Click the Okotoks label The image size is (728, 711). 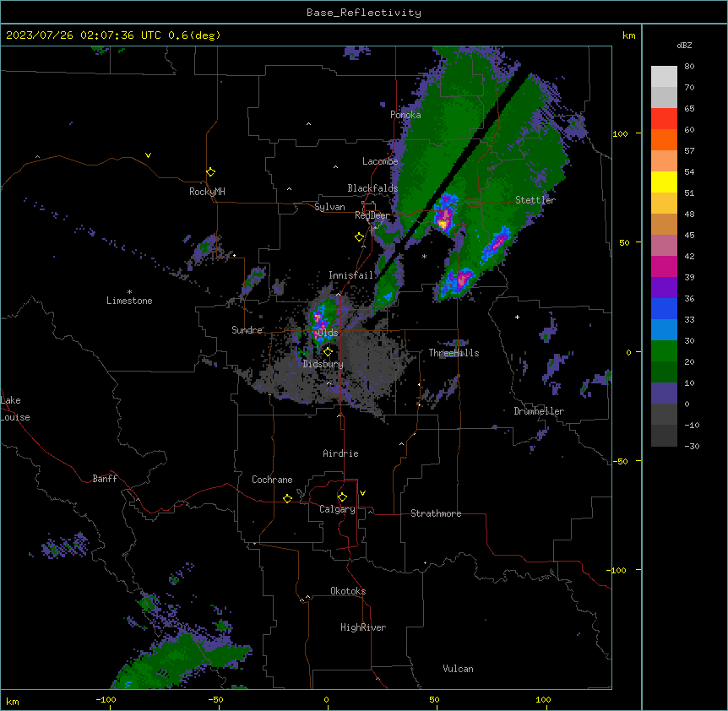click(x=348, y=591)
